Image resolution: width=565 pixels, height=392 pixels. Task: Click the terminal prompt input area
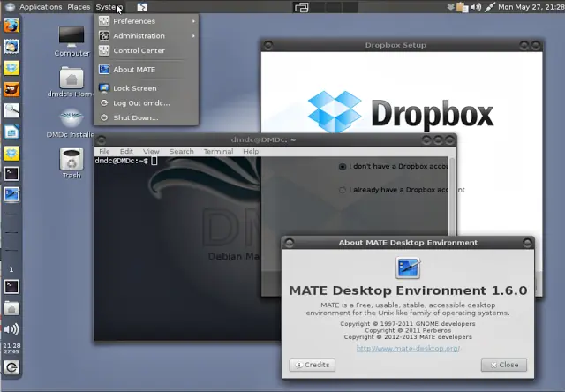(x=154, y=161)
